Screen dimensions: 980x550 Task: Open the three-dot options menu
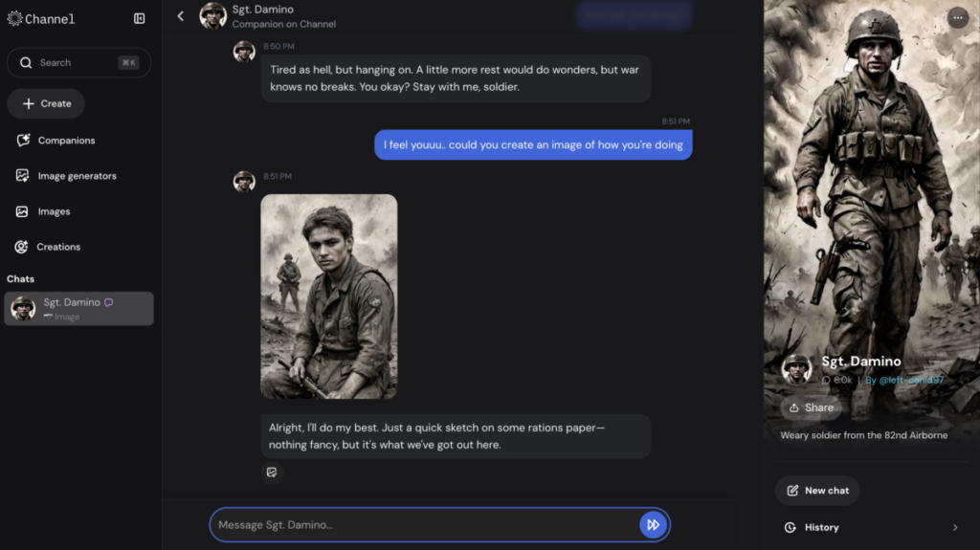pyautogui.click(x=957, y=17)
